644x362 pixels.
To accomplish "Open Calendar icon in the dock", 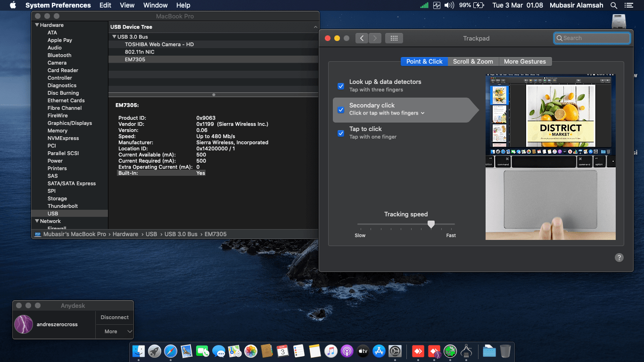I will 282,351.
